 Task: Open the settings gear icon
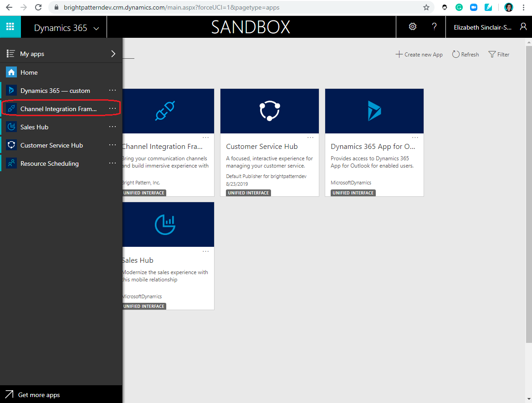413,26
